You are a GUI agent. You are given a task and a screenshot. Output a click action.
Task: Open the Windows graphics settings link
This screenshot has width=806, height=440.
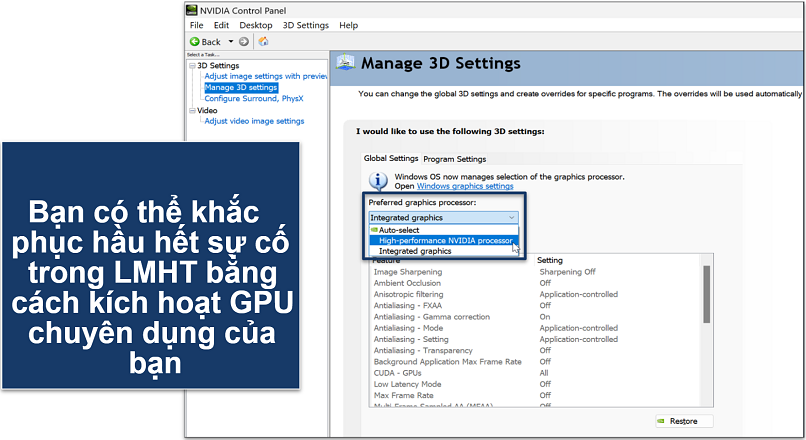(x=465, y=186)
